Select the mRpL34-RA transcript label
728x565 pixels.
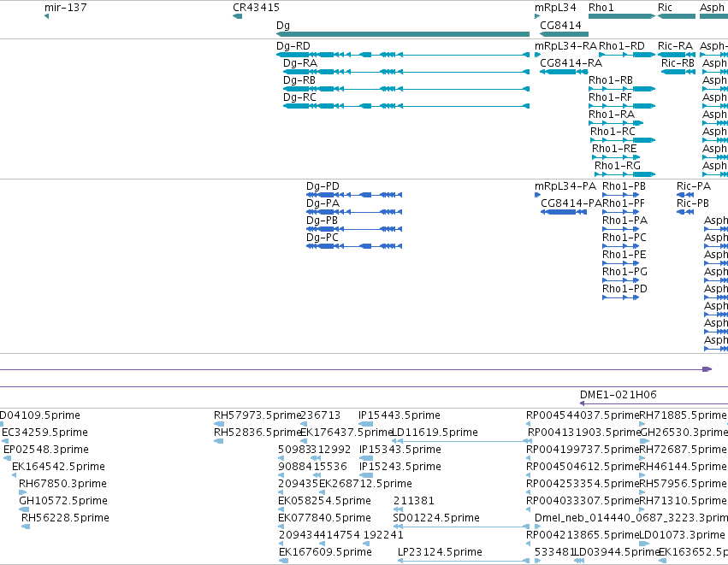[x=565, y=46]
